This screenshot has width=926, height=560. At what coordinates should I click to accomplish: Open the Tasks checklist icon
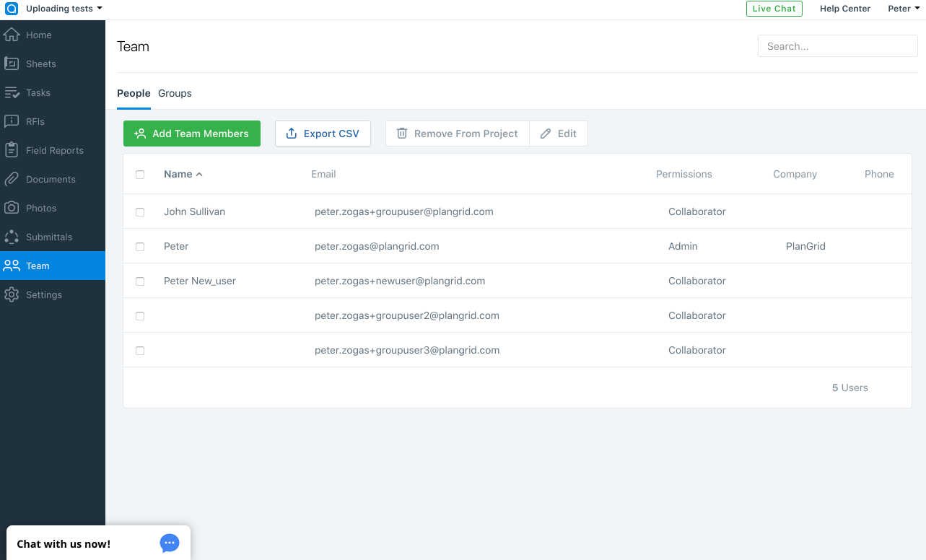coord(12,92)
